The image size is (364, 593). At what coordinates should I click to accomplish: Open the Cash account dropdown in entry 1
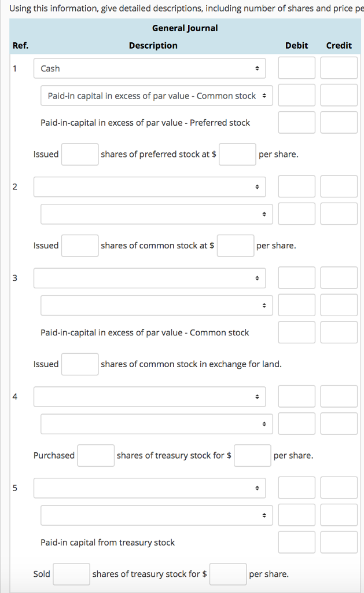(x=150, y=68)
